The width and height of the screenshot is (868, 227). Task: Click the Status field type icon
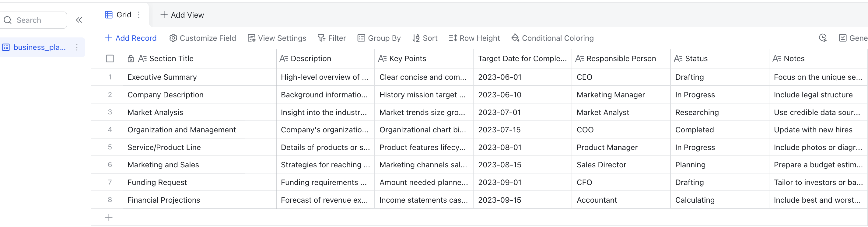[678, 59]
